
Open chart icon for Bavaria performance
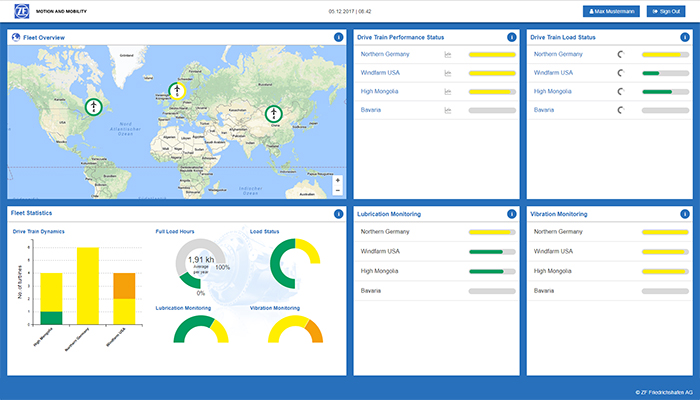click(x=448, y=110)
